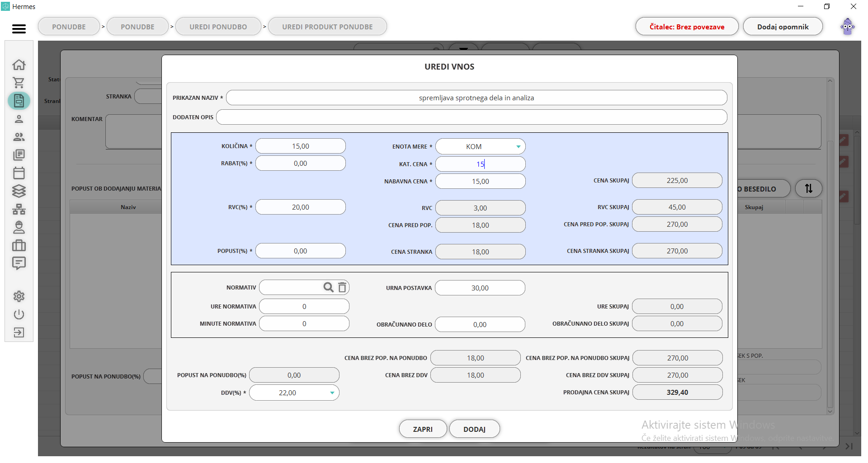Click the KAT. CENA field
Screen dimensions: 868x463
(x=480, y=164)
